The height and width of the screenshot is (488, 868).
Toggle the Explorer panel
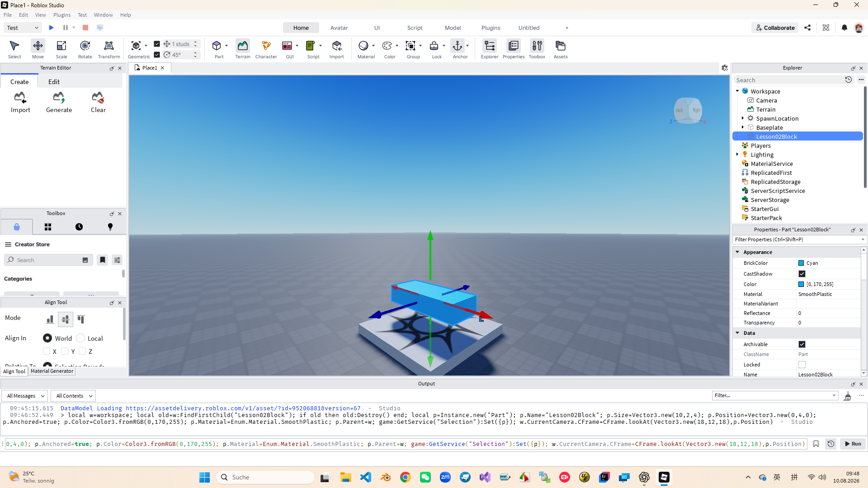pyautogui.click(x=490, y=49)
